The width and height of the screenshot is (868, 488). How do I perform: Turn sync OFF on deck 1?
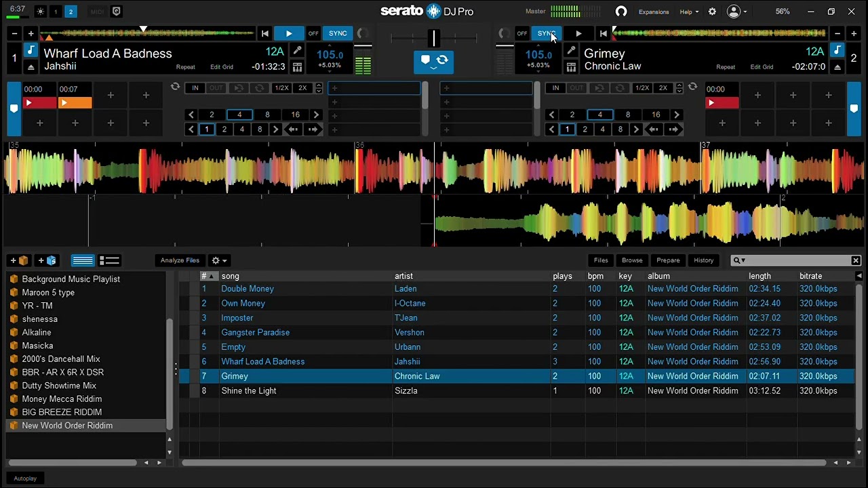point(313,33)
